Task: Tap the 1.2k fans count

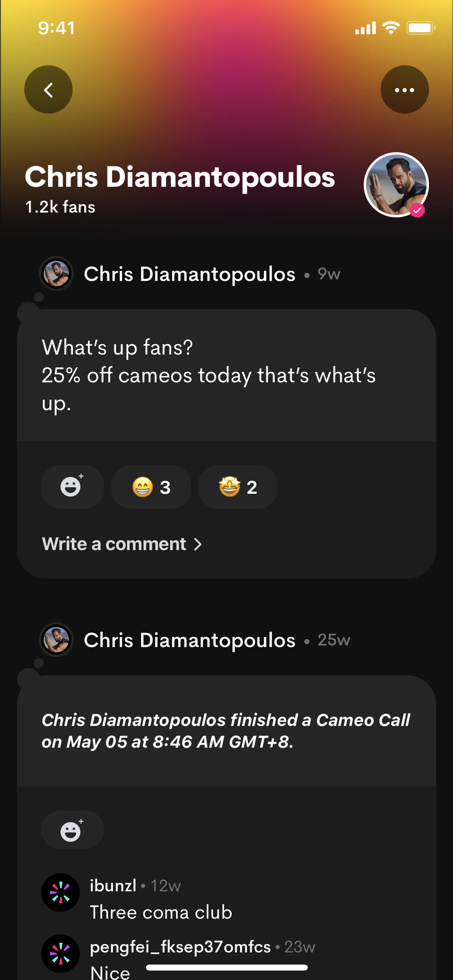Action: [60, 207]
